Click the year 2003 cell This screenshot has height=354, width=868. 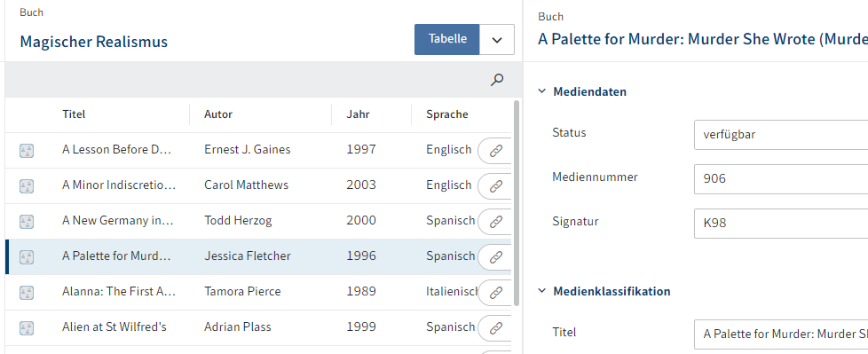[x=361, y=185]
